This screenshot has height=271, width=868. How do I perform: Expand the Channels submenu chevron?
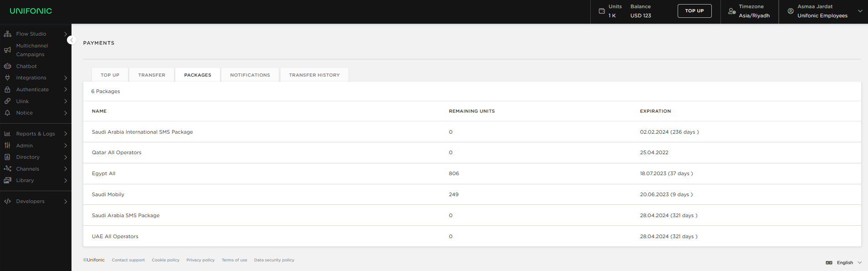[x=66, y=169]
